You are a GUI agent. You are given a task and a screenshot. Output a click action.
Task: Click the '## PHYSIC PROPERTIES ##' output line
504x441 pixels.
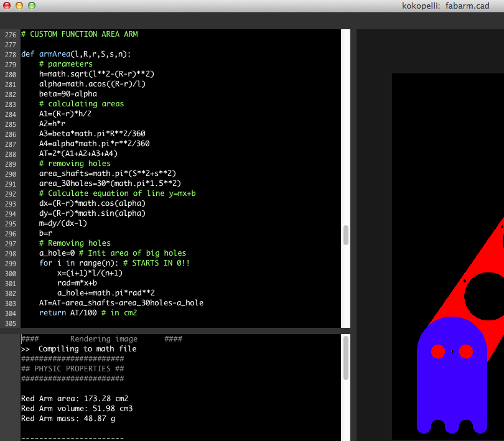tap(73, 369)
